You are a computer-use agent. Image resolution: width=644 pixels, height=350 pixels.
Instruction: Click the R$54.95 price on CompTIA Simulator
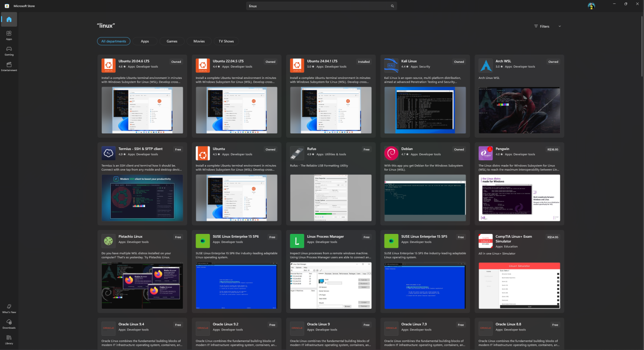(x=553, y=237)
